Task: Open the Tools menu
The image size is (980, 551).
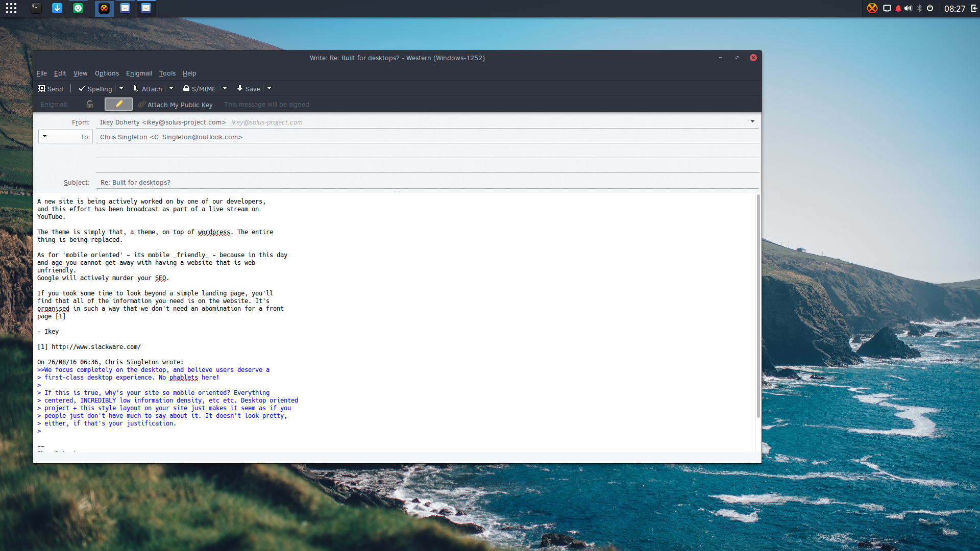Action: 167,73
